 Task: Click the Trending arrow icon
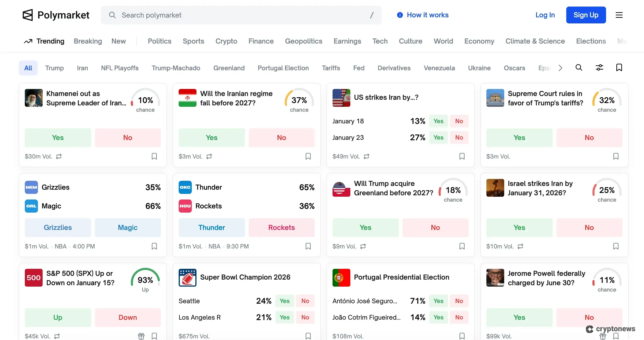[28, 41]
